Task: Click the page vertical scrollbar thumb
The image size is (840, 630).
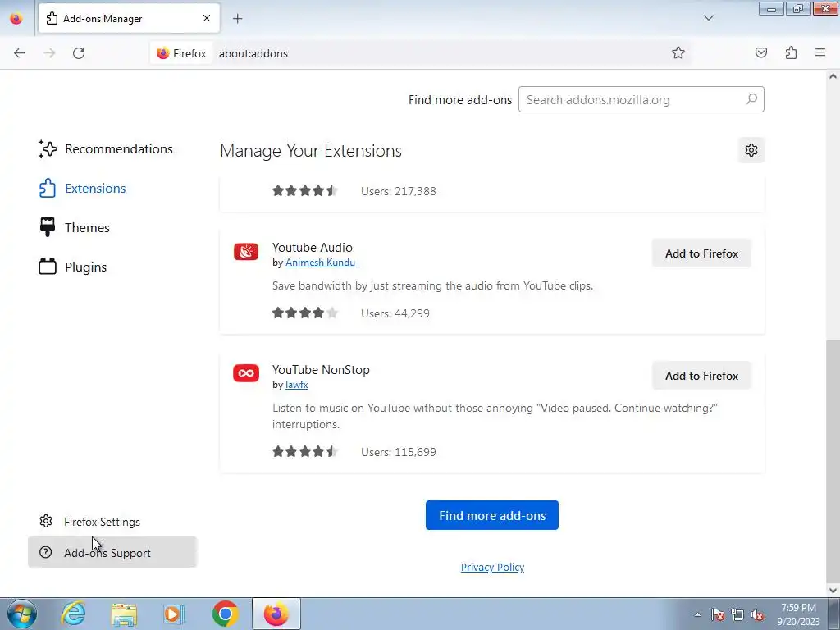Action: tap(833, 461)
